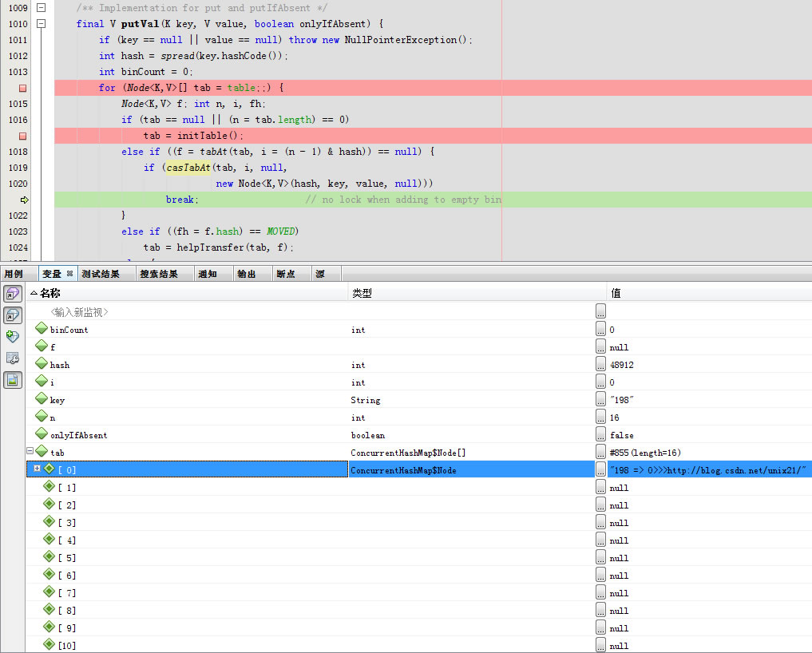Click the create new watch icon

click(x=13, y=337)
